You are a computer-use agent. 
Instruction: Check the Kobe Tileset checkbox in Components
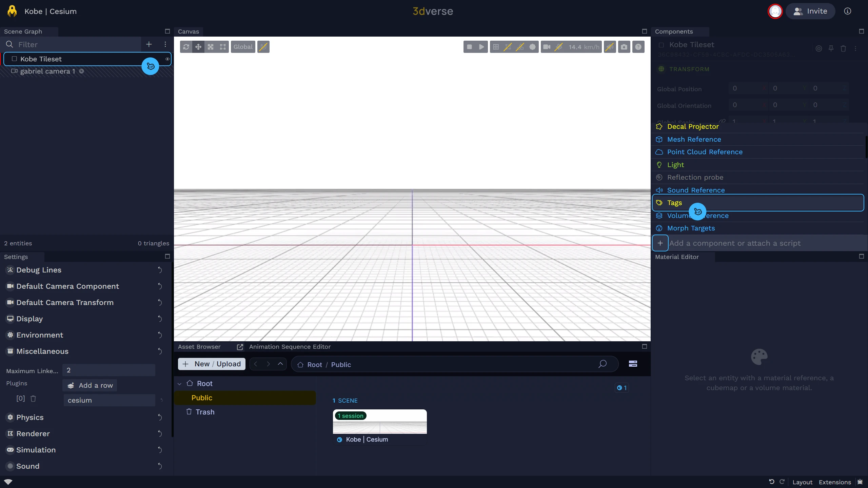pyautogui.click(x=661, y=45)
